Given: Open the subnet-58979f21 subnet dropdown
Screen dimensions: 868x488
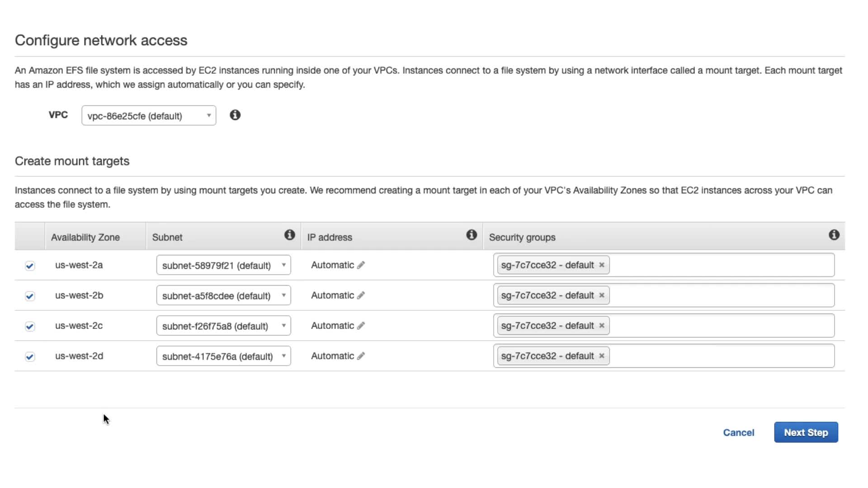Looking at the screenshot, I should click(x=223, y=265).
